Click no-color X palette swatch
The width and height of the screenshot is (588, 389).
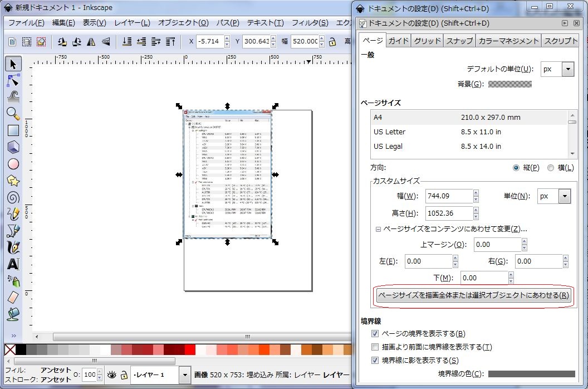pyautogui.click(x=10, y=350)
